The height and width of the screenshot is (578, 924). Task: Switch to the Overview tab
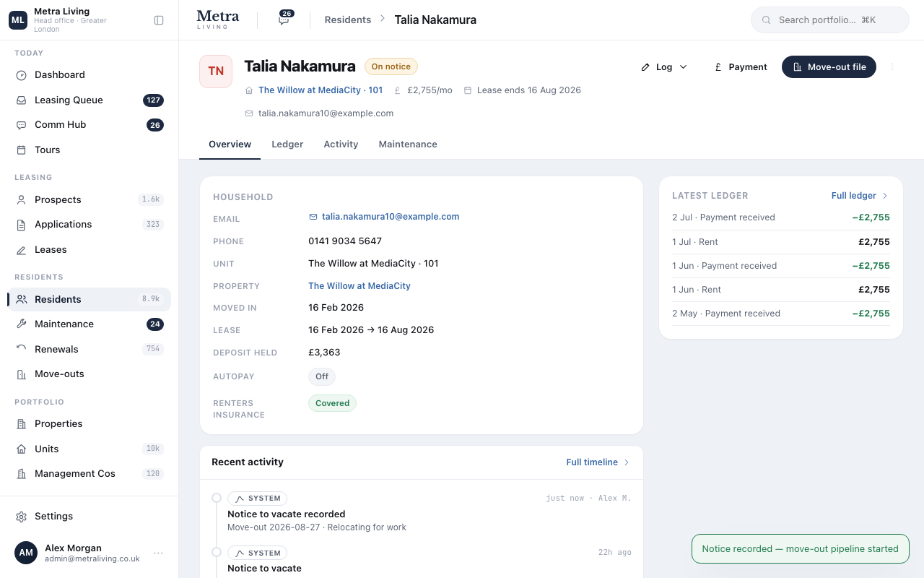click(230, 144)
